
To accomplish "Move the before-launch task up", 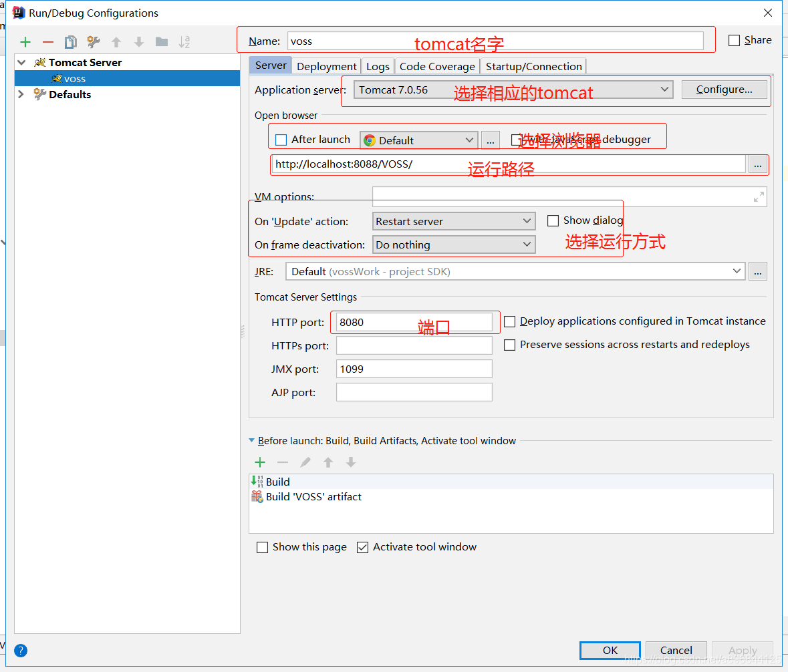I will click(x=327, y=462).
